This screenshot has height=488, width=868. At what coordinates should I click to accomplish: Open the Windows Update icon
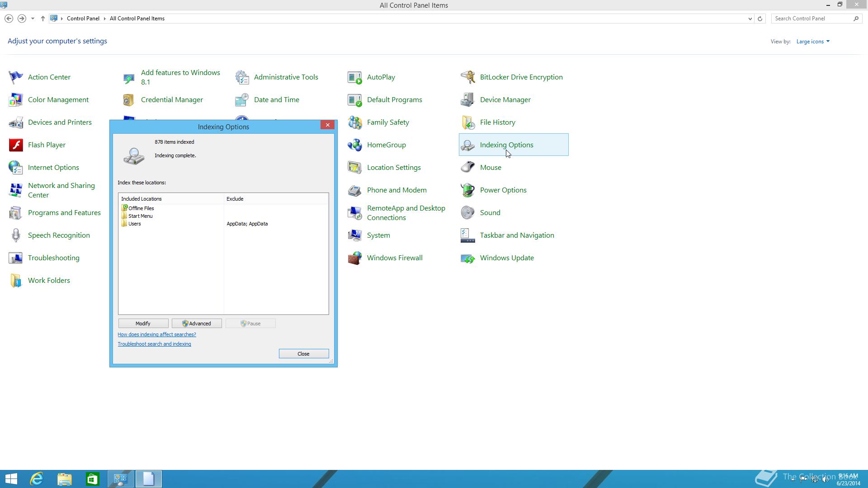pos(468,258)
